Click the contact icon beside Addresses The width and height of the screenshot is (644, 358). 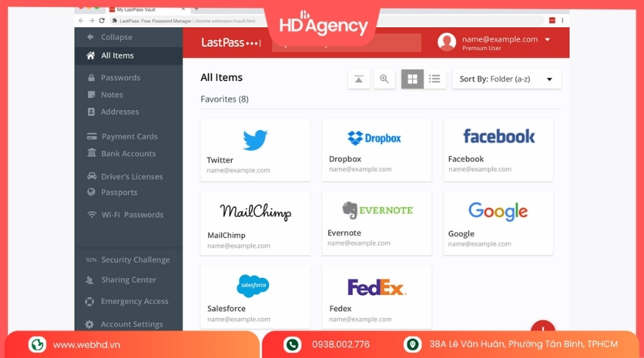pyautogui.click(x=91, y=112)
